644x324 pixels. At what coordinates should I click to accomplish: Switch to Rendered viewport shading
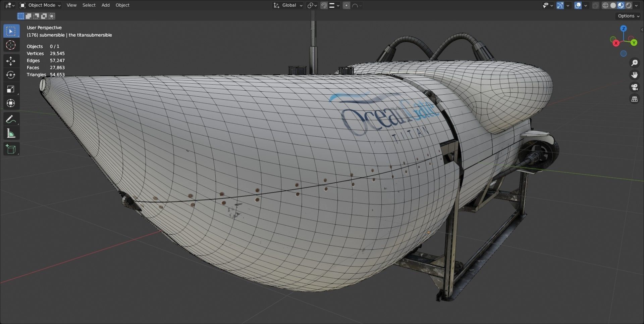point(629,5)
